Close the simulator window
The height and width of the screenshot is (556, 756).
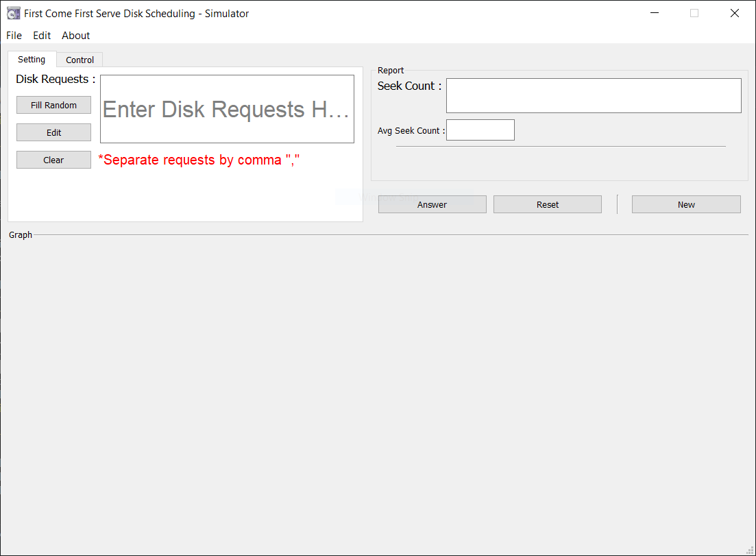click(x=734, y=13)
